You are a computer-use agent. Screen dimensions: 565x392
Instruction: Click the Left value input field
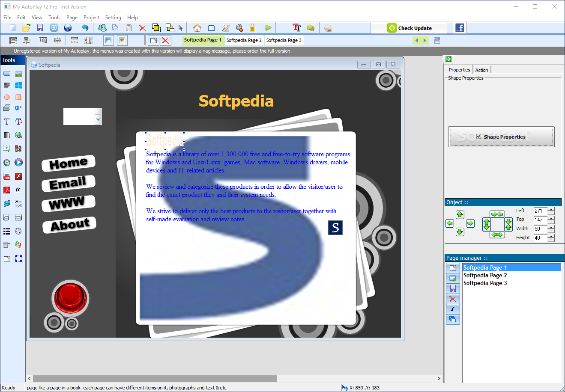(x=541, y=211)
